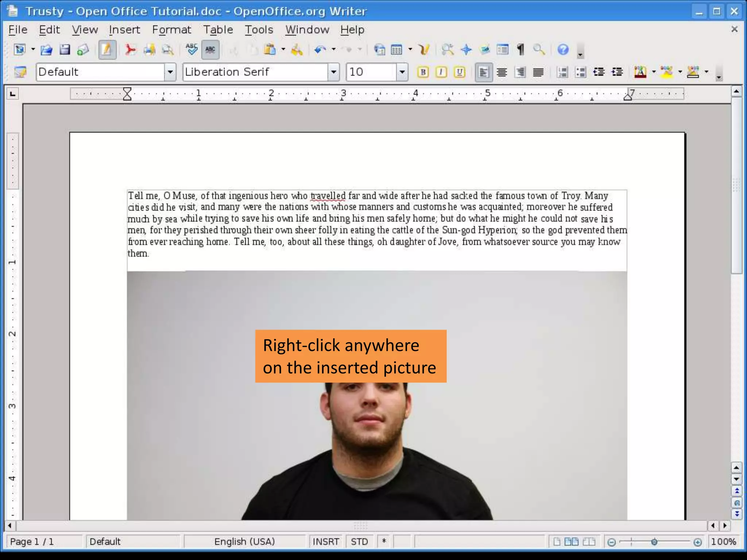Open a file with the Open icon
This screenshot has width=747, height=560.
click(x=46, y=50)
